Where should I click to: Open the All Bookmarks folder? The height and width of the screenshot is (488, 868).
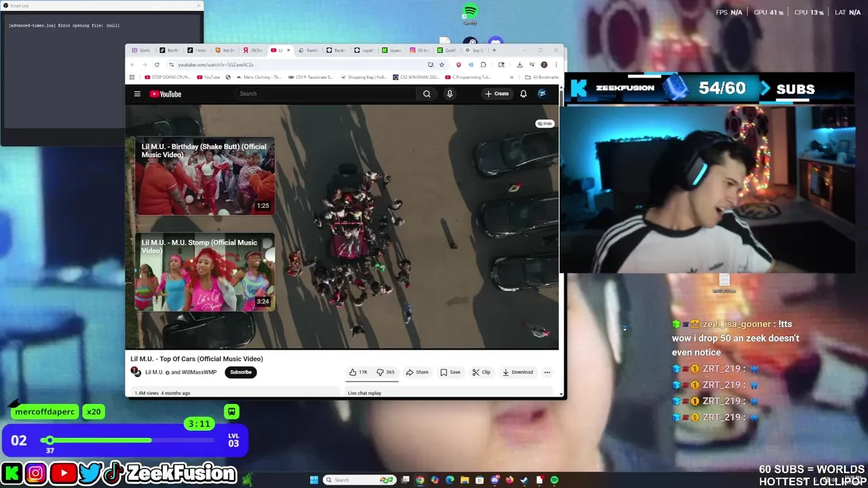tap(541, 77)
